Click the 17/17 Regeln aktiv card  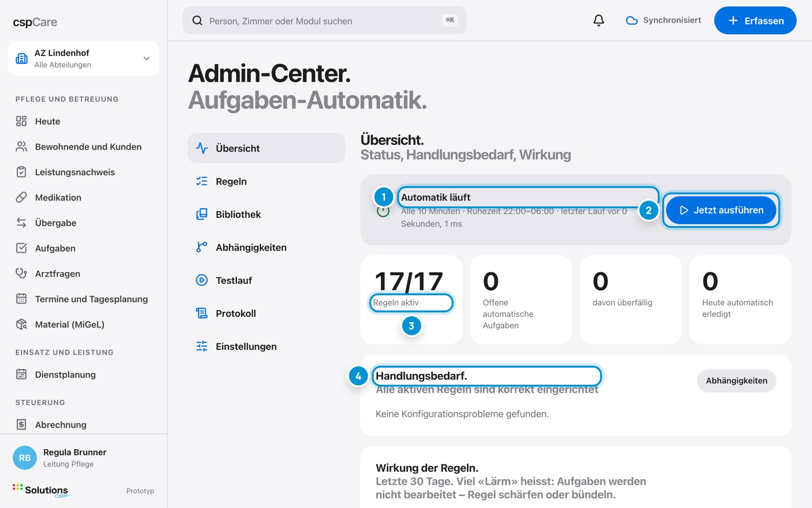click(411, 300)
